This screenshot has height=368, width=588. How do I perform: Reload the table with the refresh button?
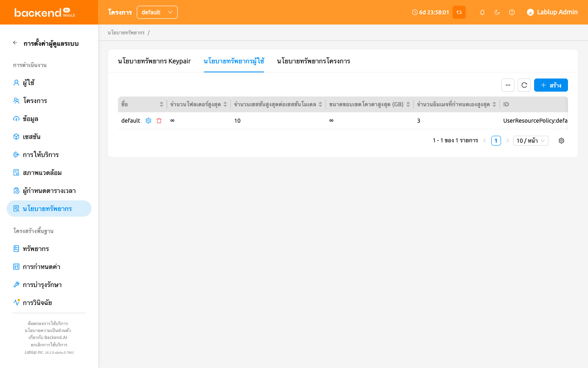pyautogui.click(x=524, y=85)
